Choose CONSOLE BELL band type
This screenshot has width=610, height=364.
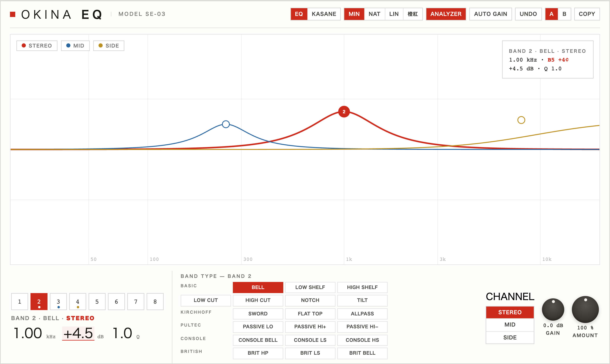[258, 340]
